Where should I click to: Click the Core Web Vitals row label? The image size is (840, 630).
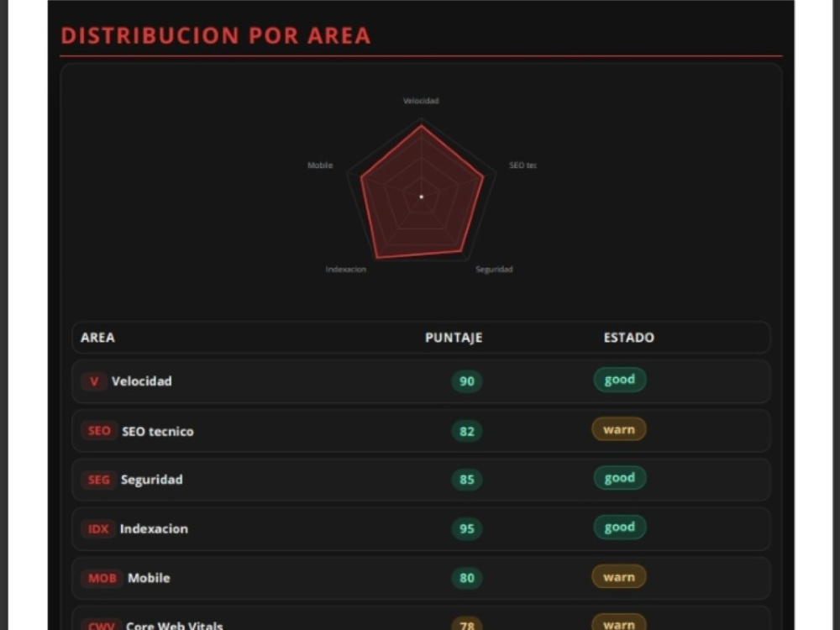click(174, 625)
